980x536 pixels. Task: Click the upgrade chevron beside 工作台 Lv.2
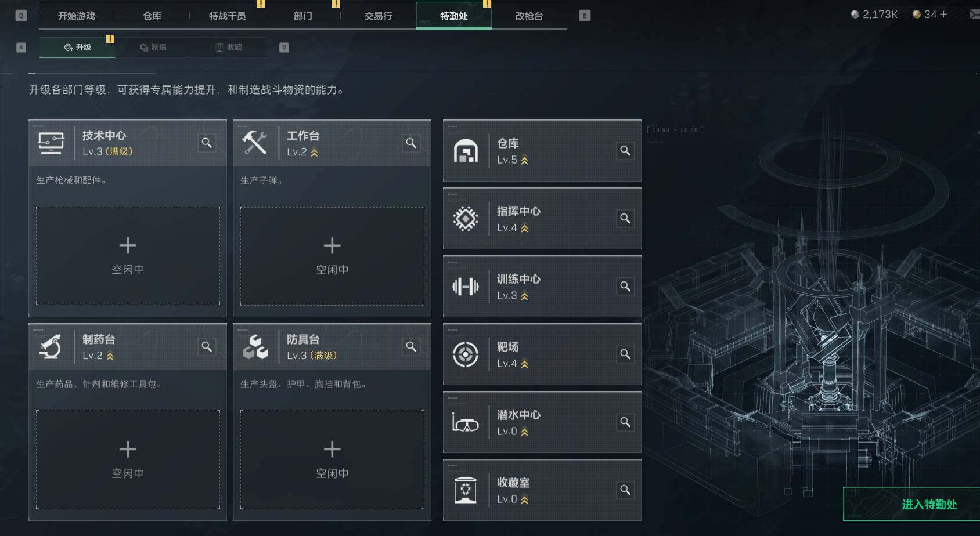(x=315, y=153)
